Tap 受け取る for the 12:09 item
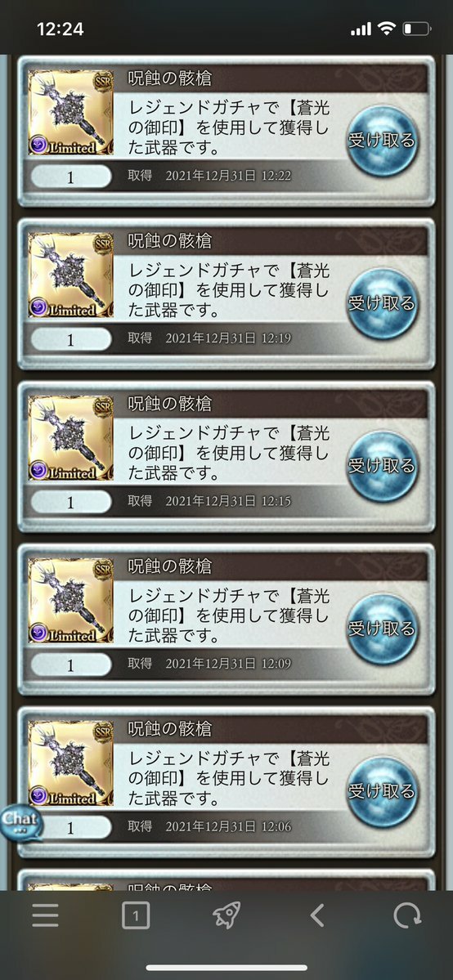Image resolution: width=453 pixels, height=980 pixels. coord(382,629)
